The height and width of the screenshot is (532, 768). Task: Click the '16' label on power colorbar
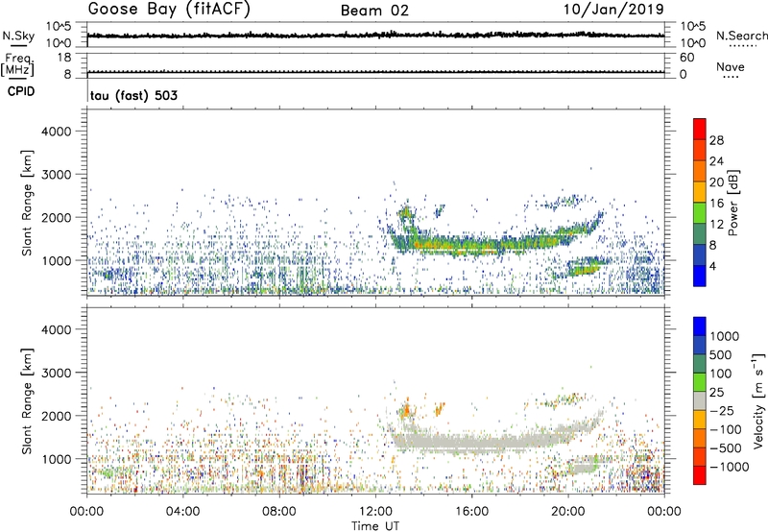point(716,204)
